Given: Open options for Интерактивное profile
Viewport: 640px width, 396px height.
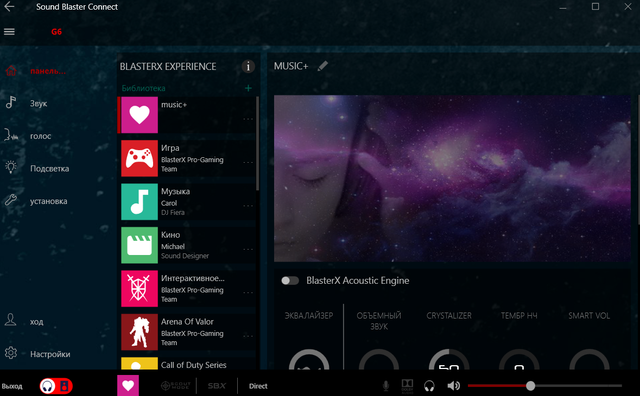Looking at the screenshot, I should point(248,293).
